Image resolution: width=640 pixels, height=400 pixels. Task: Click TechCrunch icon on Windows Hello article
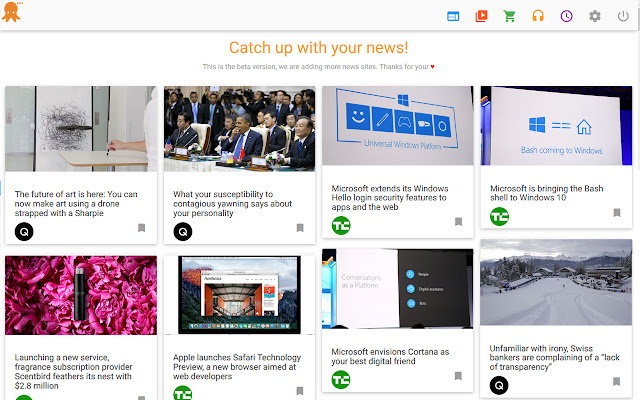click(x=341, y=226)
